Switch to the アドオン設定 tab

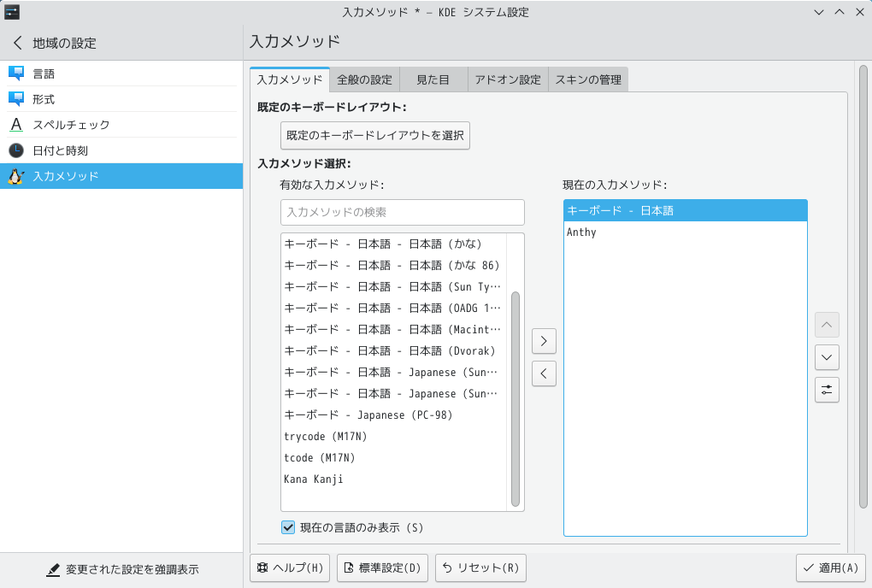point(505,79)
